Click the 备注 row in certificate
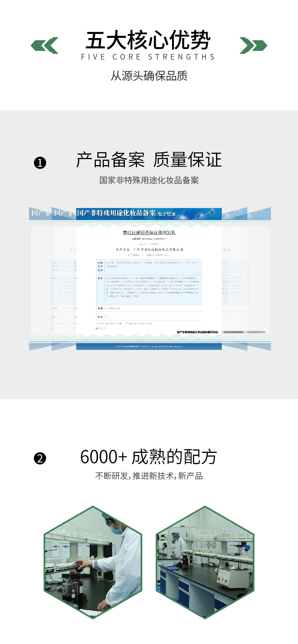This screenshot has height=644, width=298. click(x=149, y=317)
